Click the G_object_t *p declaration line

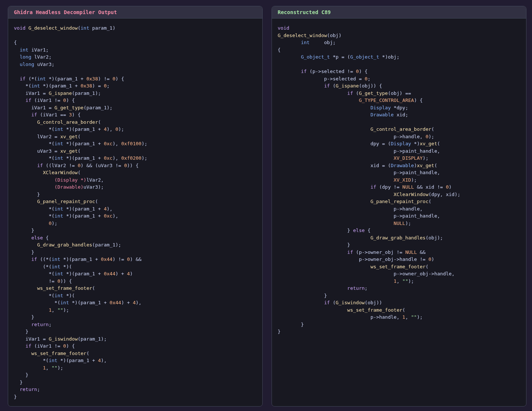coord(350,57)
